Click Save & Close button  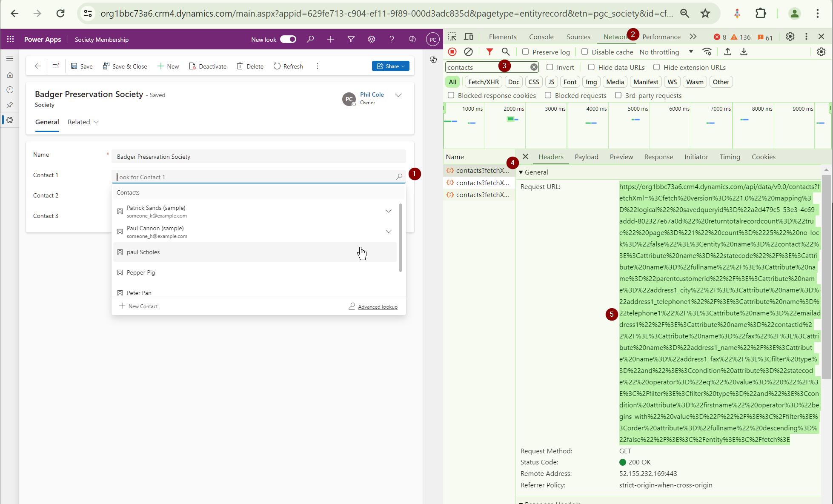tap(125, 66)
